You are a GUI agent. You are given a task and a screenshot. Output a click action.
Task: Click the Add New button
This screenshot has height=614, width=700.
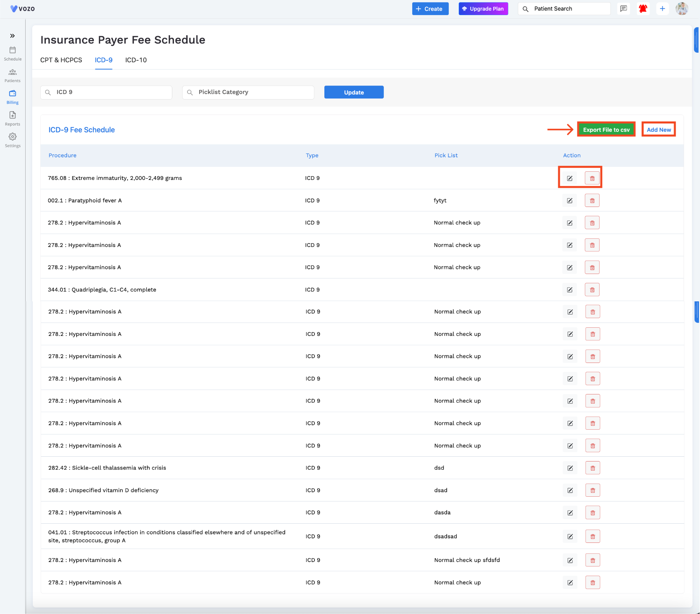pos(659,130)
